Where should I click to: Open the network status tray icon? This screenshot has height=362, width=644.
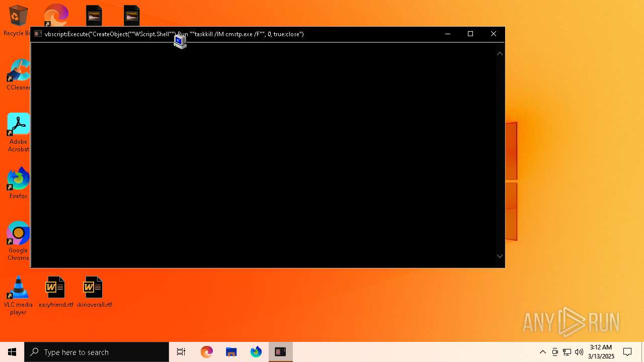tap(567, 352)
